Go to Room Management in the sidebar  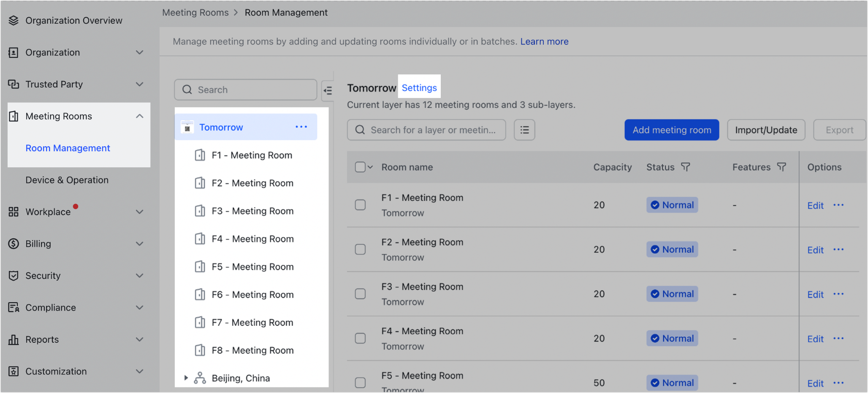pyautogui.click(x=68, y=148)
